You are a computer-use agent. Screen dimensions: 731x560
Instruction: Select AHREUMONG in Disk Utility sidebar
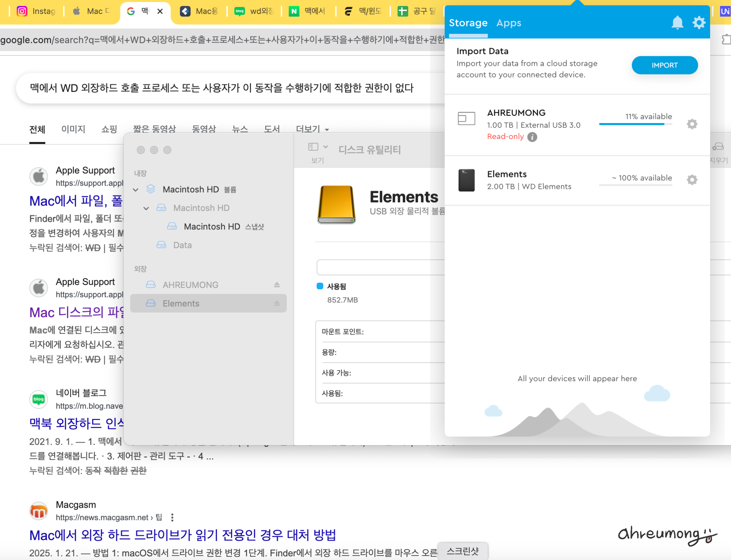click(208, 285)
